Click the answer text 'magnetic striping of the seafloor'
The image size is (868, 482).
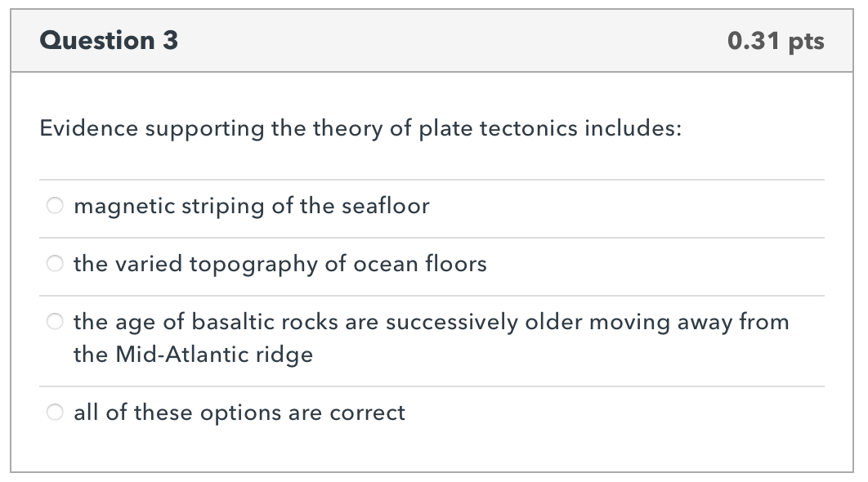(251, 206)
